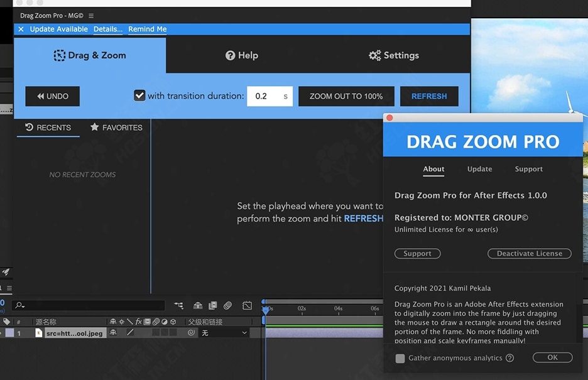Toggle shy switch on layer 1
Screen dimensions: 588x380
coord(113,332)
